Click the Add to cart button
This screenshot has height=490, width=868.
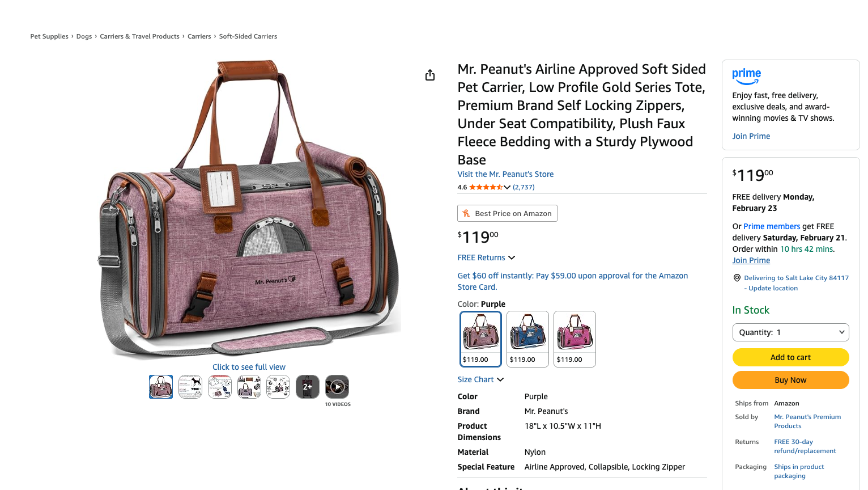790,357
